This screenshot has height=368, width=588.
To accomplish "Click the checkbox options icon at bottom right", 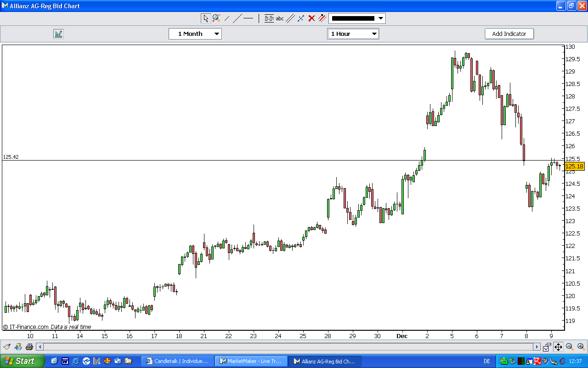I will [x=547, y=347].
